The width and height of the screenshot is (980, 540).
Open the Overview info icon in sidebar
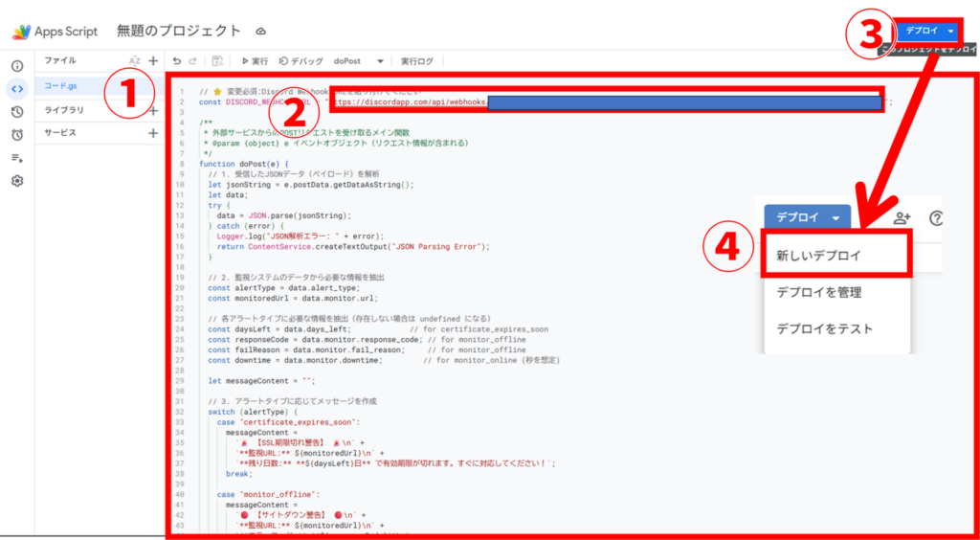pyautogui.click(x=17, y=66)
